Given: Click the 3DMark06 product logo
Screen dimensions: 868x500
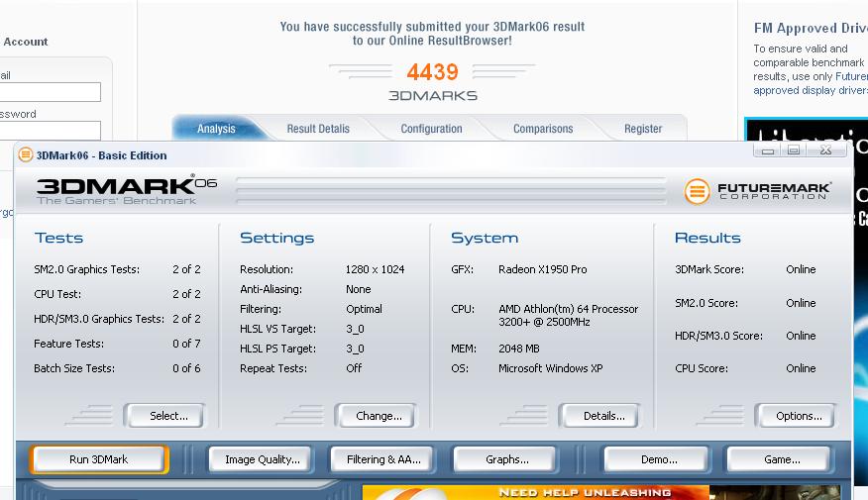Looking at the screenshot, I should click(127, 190).
